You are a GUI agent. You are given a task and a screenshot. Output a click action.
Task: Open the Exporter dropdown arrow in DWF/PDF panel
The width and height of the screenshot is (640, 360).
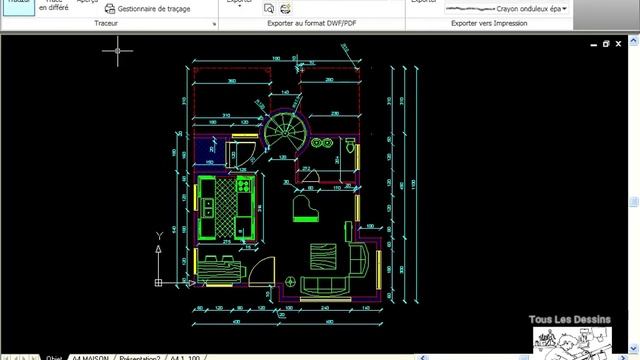tap(240, 5)
